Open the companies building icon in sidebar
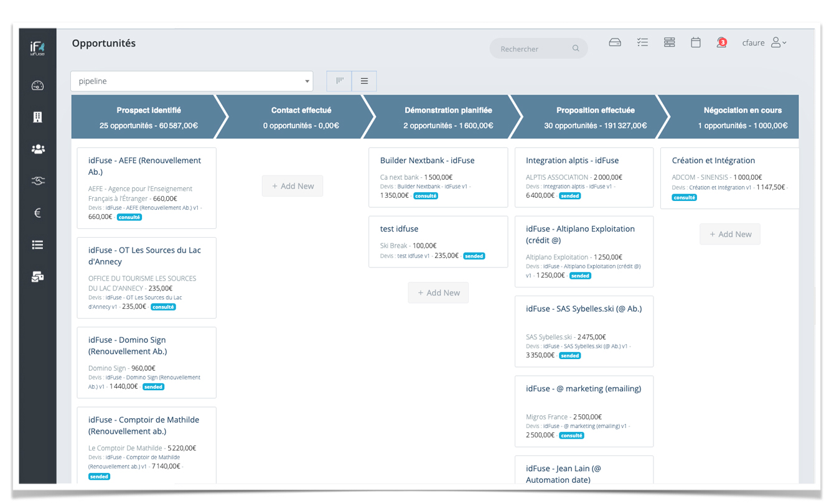 tap(37, 117)
